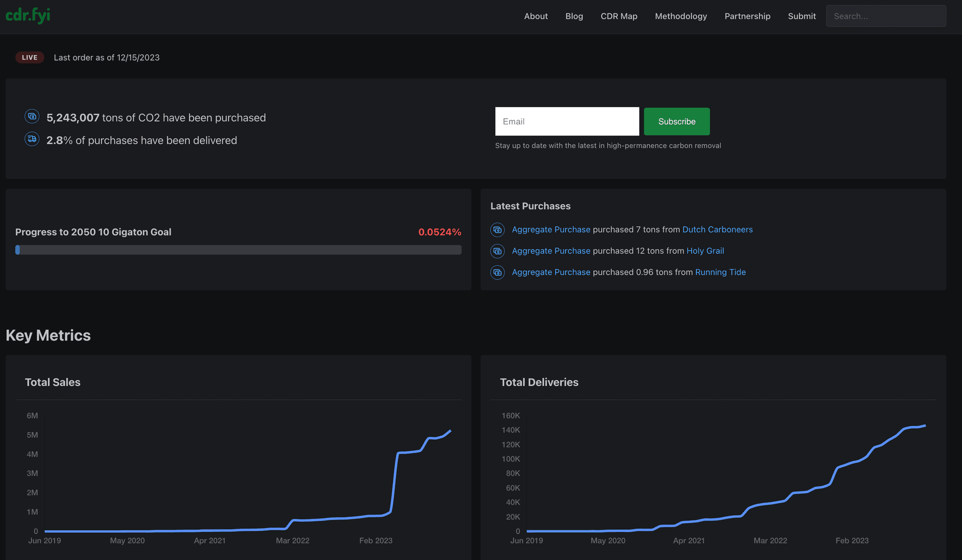Click the 'Total Sales' chart title
962x560 pixels.
click(53, 382)
